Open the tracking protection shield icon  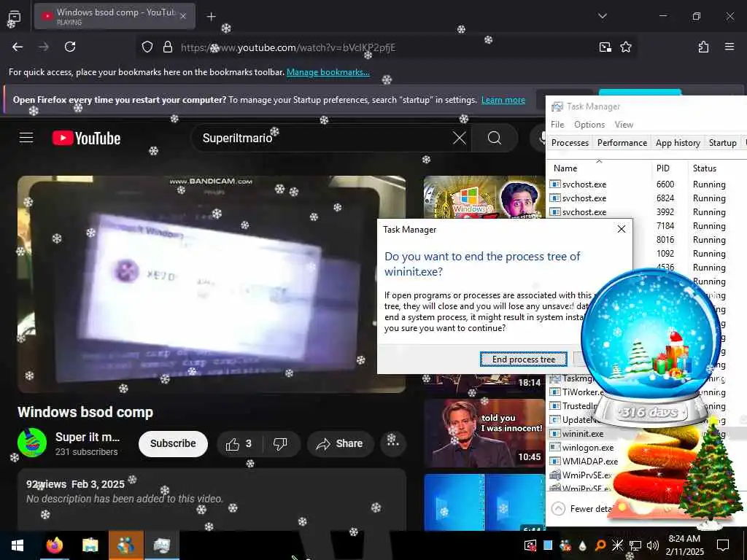click(147, 47)
